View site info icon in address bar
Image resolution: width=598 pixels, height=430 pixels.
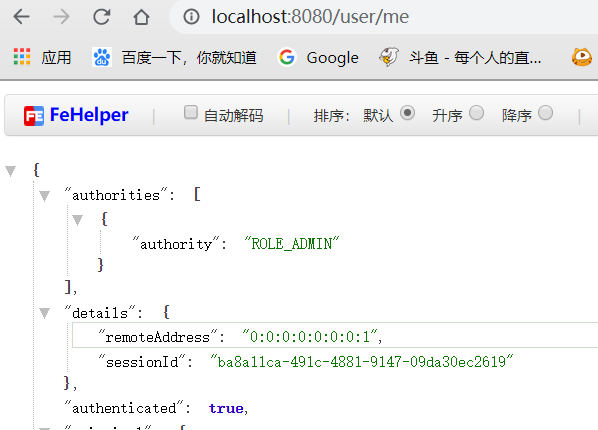tap(191, 16)
